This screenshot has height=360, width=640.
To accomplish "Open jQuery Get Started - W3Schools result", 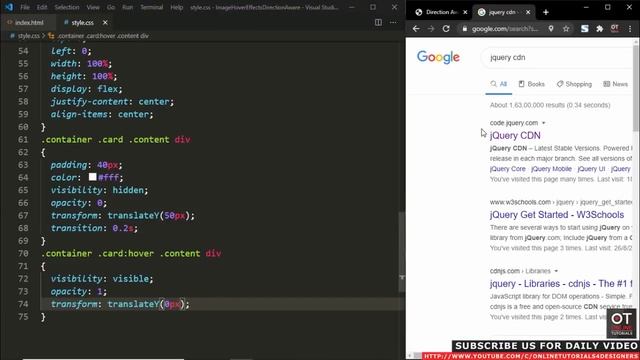I will coord(557,215).
